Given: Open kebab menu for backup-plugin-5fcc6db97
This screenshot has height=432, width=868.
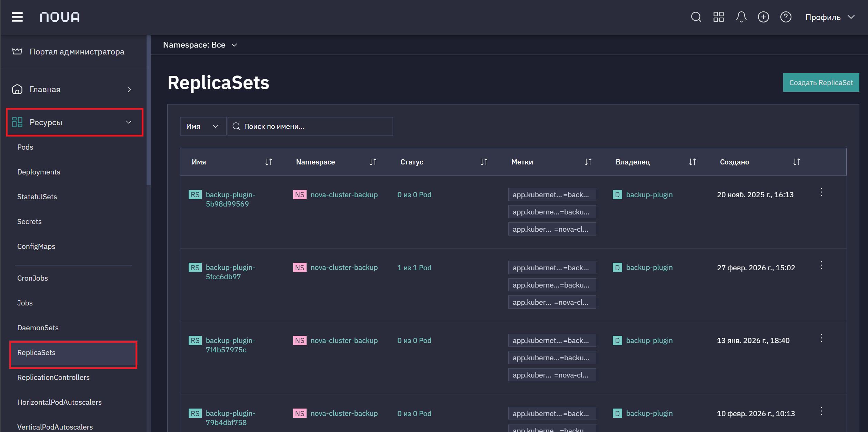Looking at the screenshot, I should coord(821,265).
